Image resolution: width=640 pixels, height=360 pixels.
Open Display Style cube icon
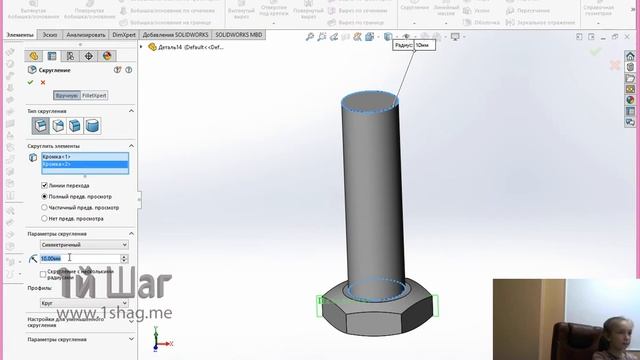(x=388, y=37)
